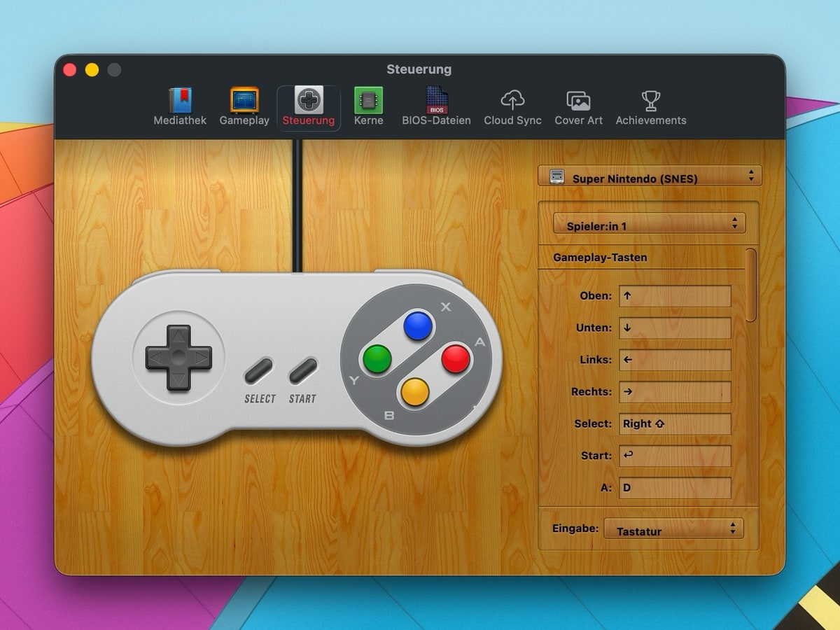The height and width of the screenshot is (630, 840).
Task: Click the Start key binding field
Action: tap(675, 456)
